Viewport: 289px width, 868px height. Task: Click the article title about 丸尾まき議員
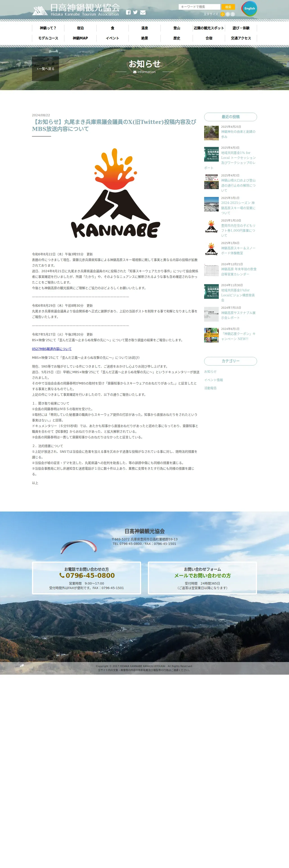(x=114, y=125)
